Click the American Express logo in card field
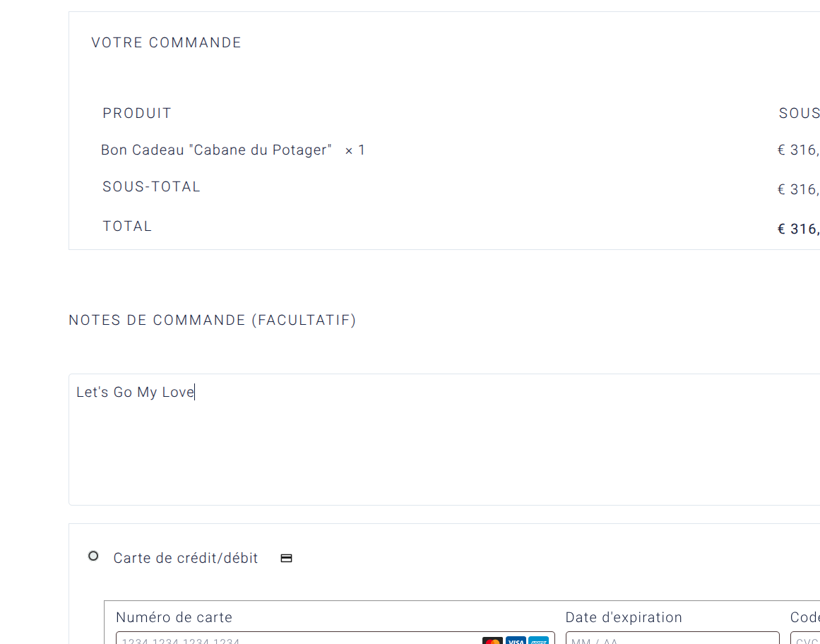820x644 pixels. pos(539,641)
